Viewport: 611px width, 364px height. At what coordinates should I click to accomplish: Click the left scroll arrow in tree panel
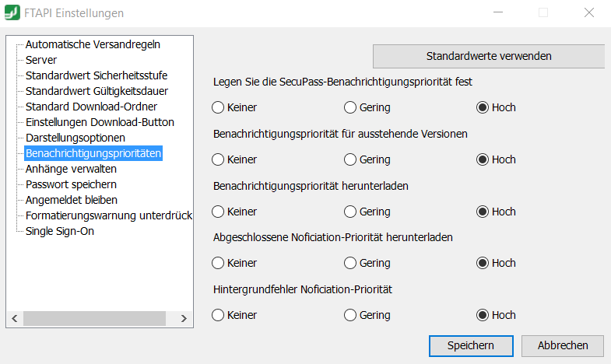15,318
